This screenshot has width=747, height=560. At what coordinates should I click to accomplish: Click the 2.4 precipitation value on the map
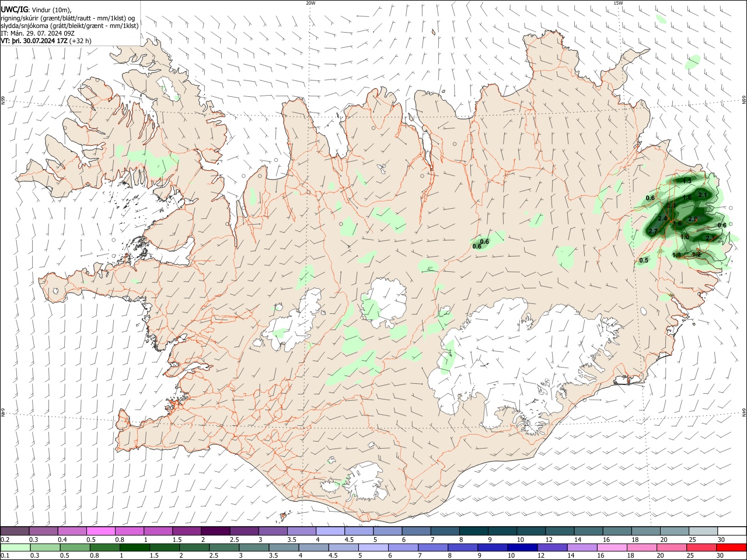click(x=662, y=219)
